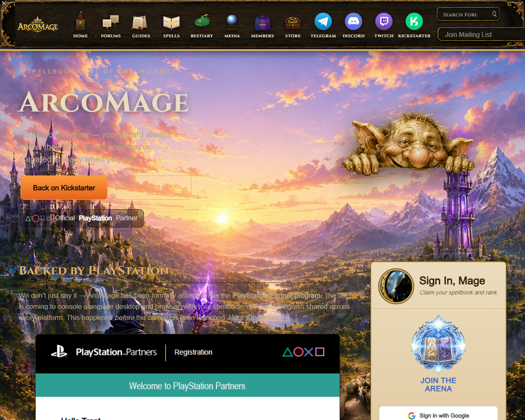Click the Registration text in the letter header

(193, 352)
